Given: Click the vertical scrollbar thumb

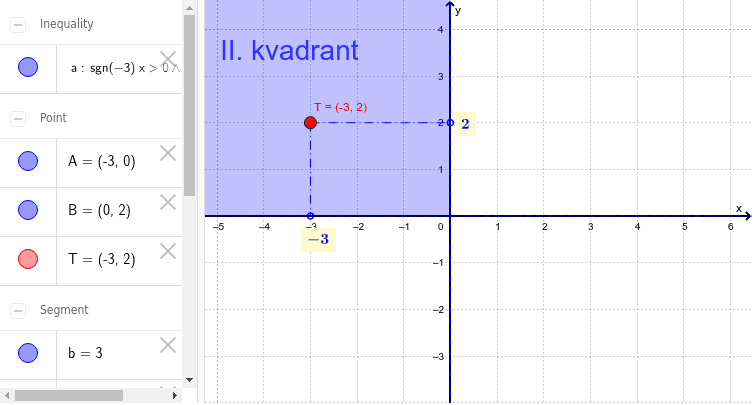Looking at the screenshot, I should (x=189, y=105).
